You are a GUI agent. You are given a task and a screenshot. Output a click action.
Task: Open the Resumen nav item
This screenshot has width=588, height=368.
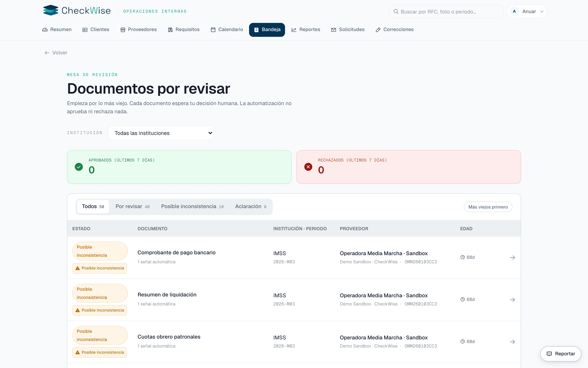point(57,30)
